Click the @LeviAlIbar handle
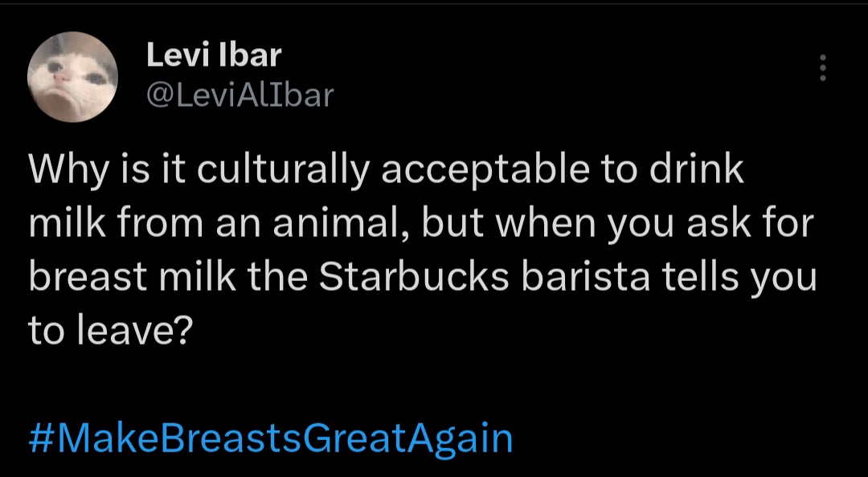868x477 pixels. point(240,95)
